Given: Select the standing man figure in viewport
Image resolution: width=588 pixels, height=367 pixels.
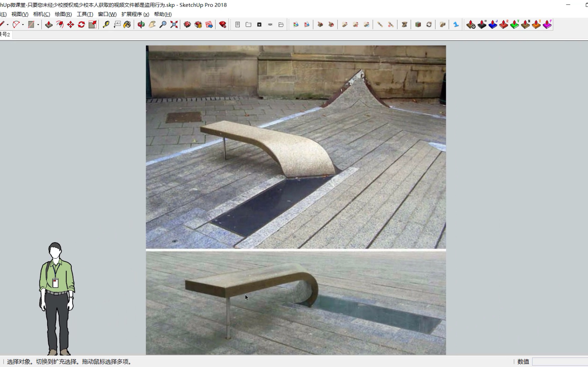Looking at the screenshot, I should click(x=57, y=299).
